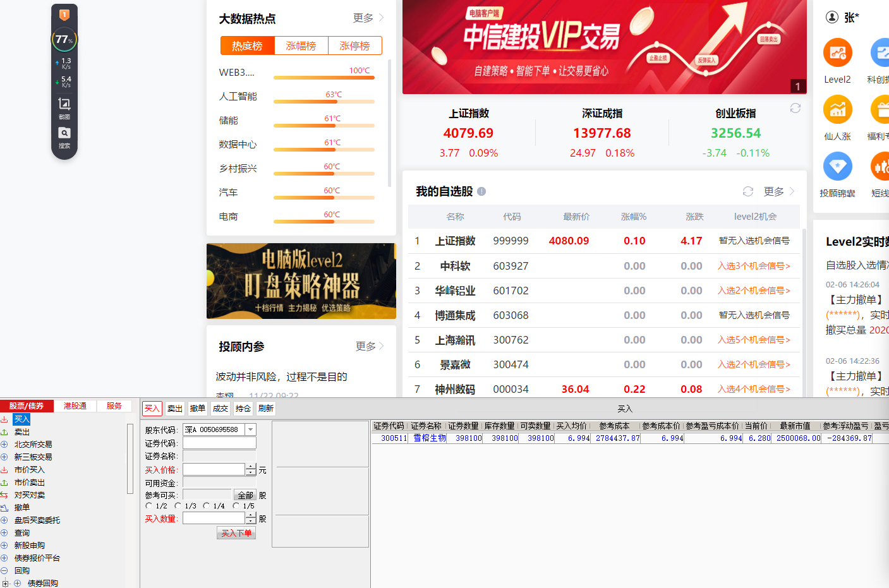This screenshot has width=889, height=588.
Task: Open the 中信建投VIP交易 banner
Action: [x=604, y=47]
